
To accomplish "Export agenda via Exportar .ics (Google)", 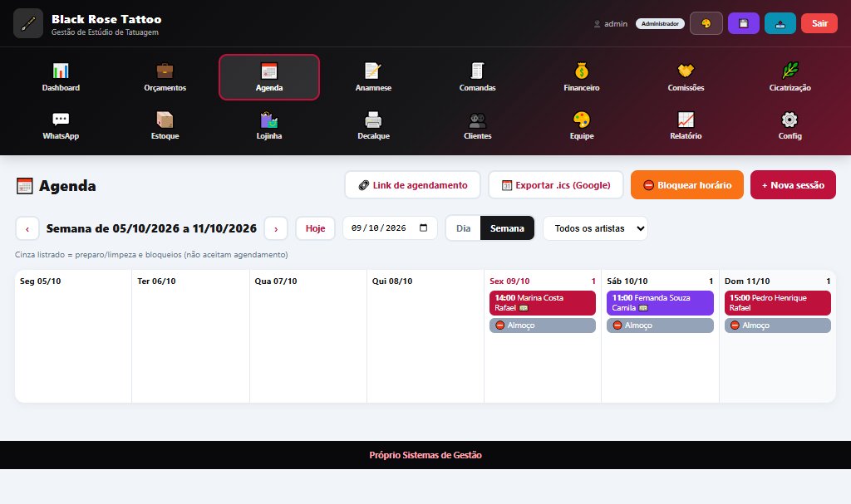I will (x=556, y=185).
